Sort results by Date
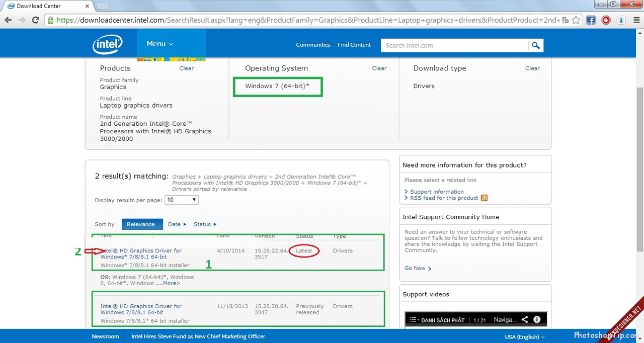The height and width of the screenshot is (343, 644). tap(177, 224)
